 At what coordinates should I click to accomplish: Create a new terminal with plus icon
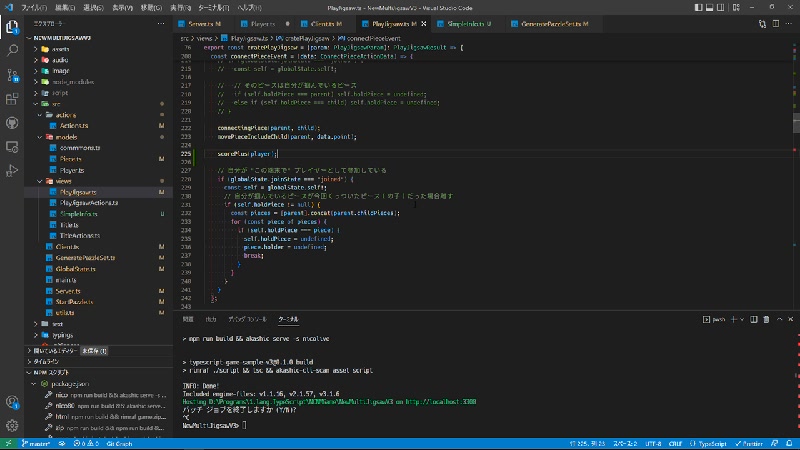point(733,319)
